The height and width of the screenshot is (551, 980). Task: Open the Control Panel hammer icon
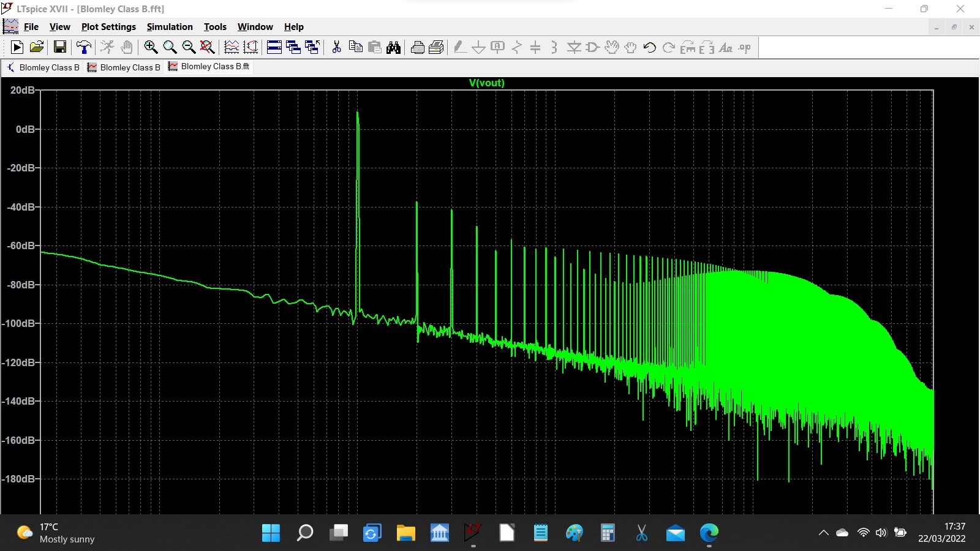84,47
